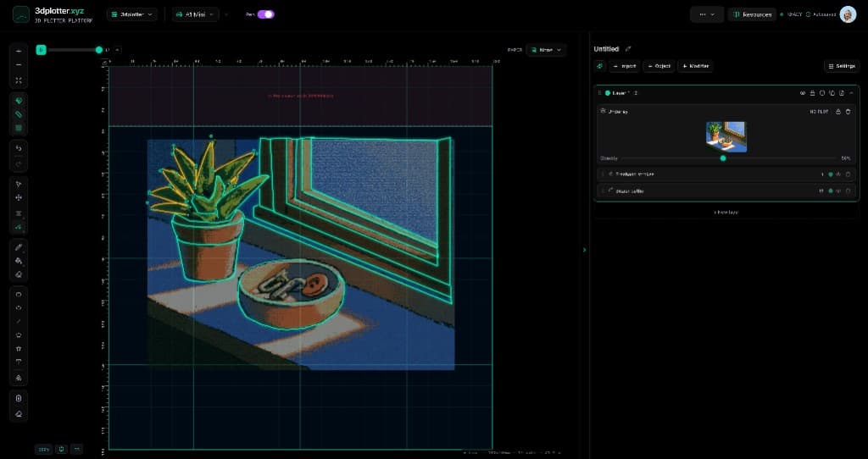The width and height of the screenshot is (868, 459).
Task: Open the user avatar menu
Action: [848, 14]
